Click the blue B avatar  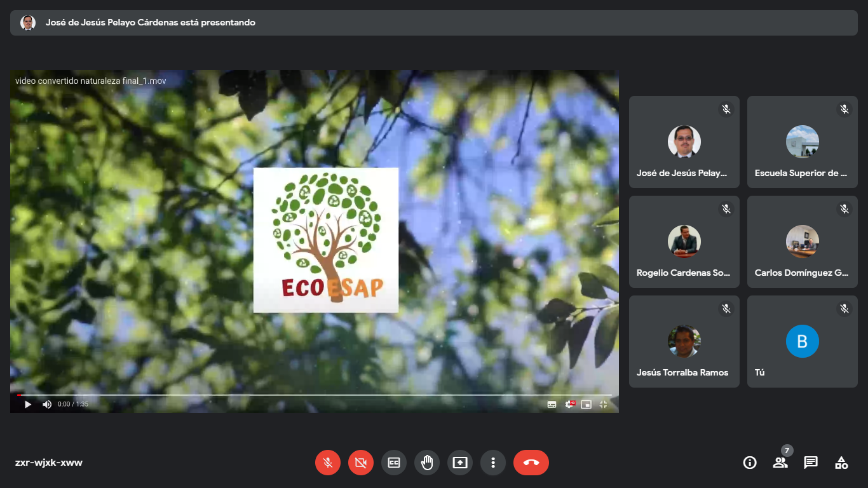pos(803,341)
